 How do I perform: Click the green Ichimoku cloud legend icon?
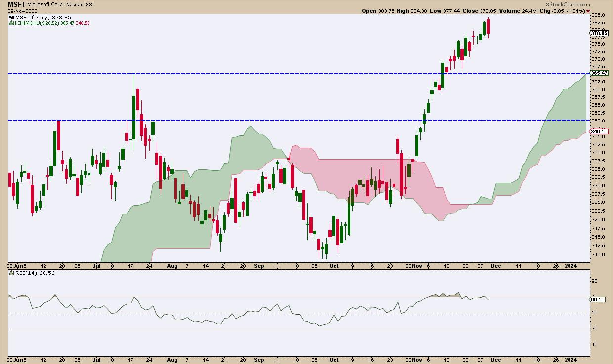click(11, 23)
